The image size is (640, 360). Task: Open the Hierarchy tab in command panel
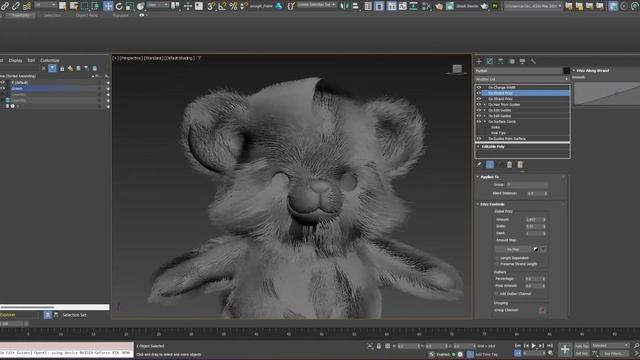coord(501,61)
